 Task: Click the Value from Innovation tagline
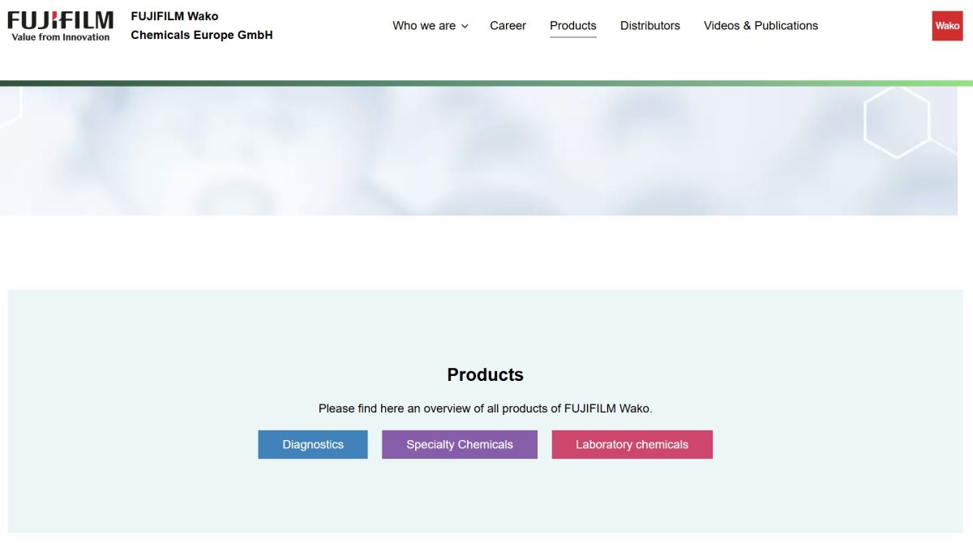[61, 37]
